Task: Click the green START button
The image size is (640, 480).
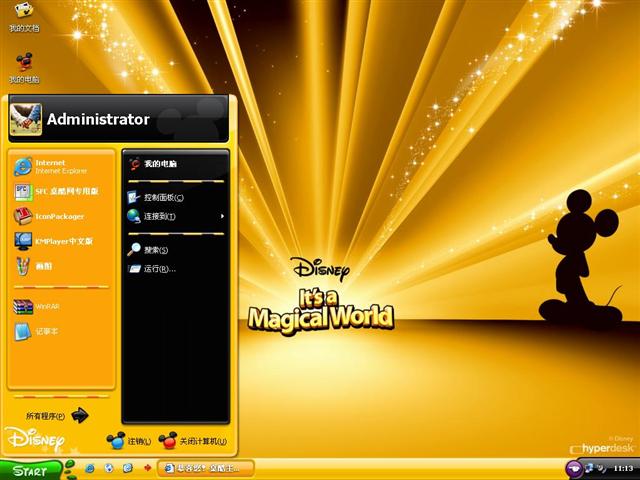Action: point(31,470)
